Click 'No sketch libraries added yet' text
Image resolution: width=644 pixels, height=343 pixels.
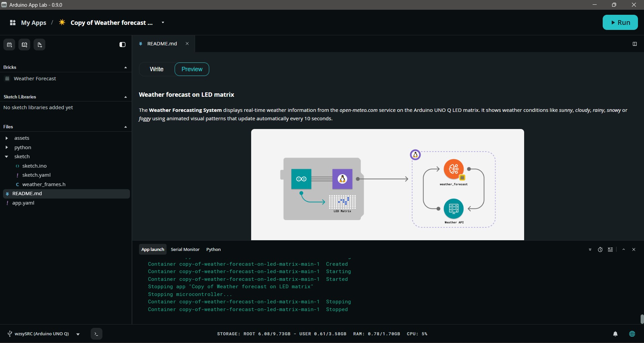click(38, 108)
